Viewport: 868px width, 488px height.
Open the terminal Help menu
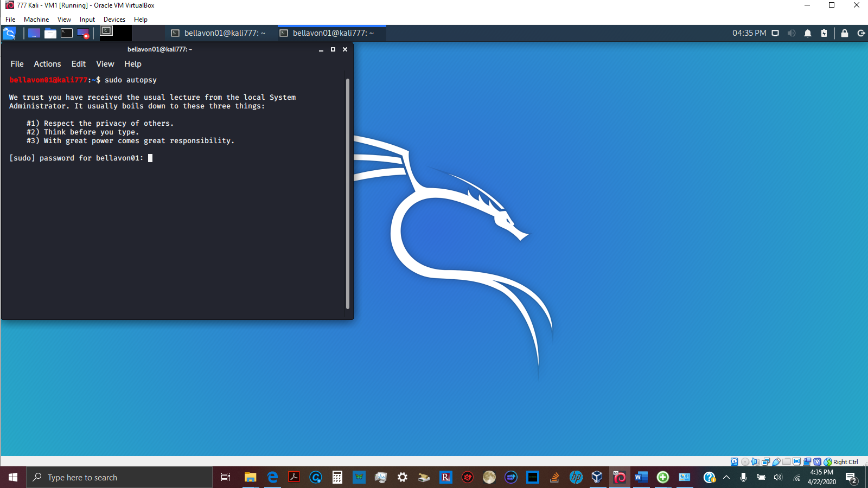click(133, 64)
